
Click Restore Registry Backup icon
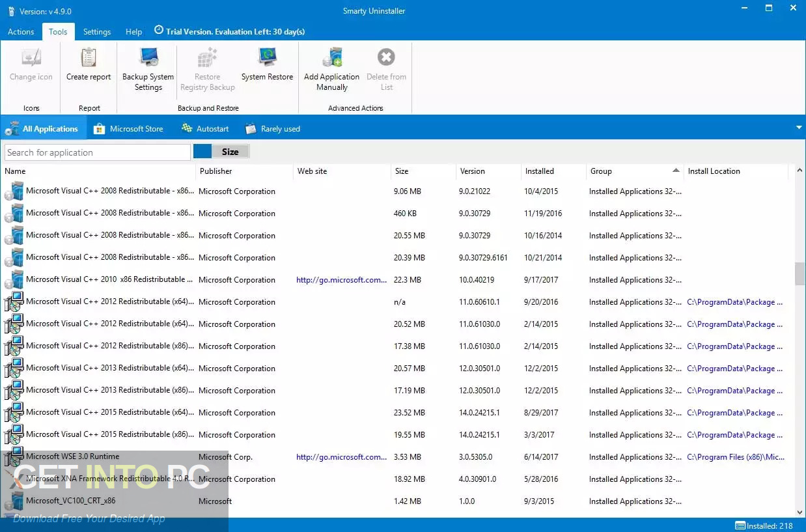(207, 58)
